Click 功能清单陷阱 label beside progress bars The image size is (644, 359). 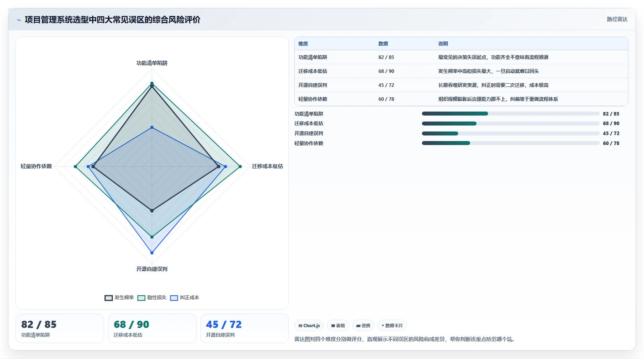(x=309, y=114)
